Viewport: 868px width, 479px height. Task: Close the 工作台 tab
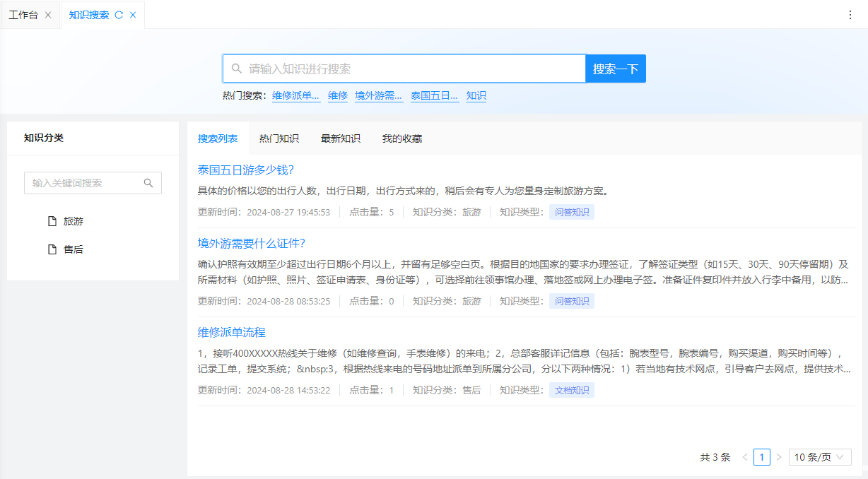48,15
